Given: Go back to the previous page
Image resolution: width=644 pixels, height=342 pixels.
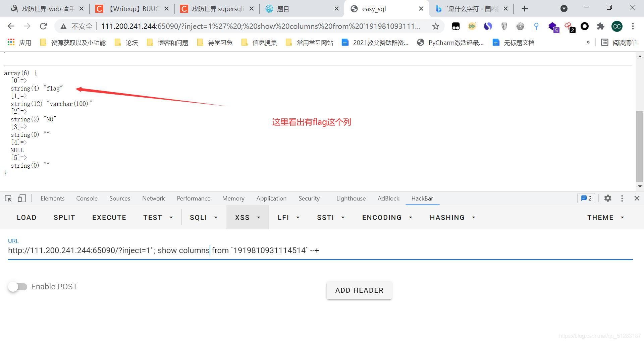Looking at the screenshot, I should [11, 26].
